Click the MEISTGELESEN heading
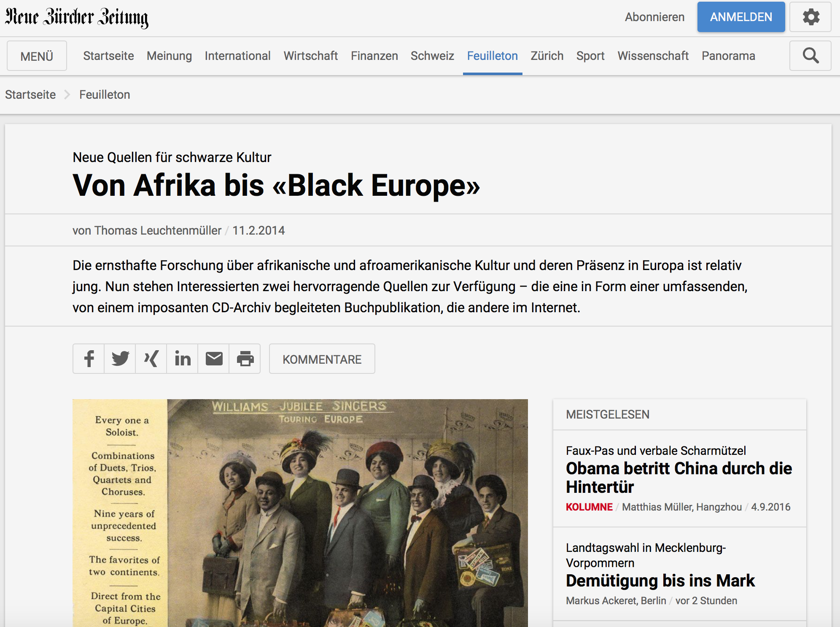Image resolution: width=840 pixels, height=627 pixels. 608,414
